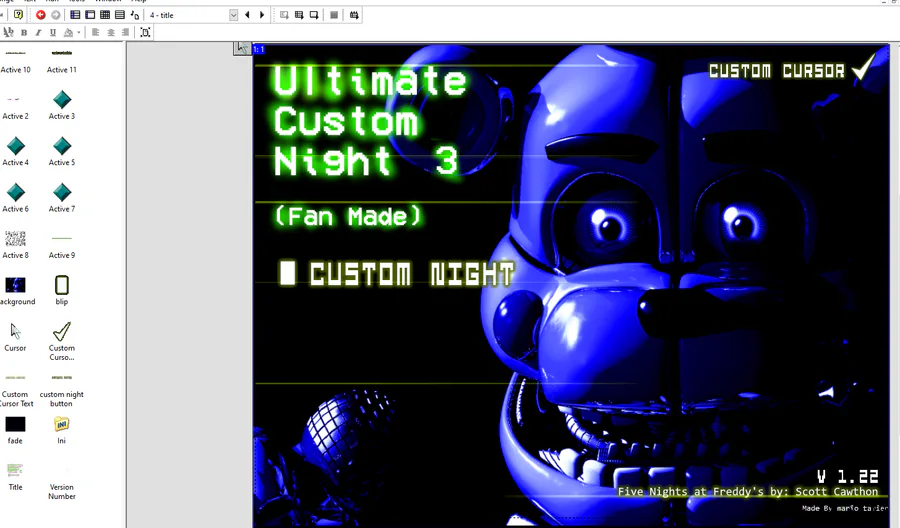900x528 pixels.
Task: Click the frame editor corner cursor button
Action: 242,48
